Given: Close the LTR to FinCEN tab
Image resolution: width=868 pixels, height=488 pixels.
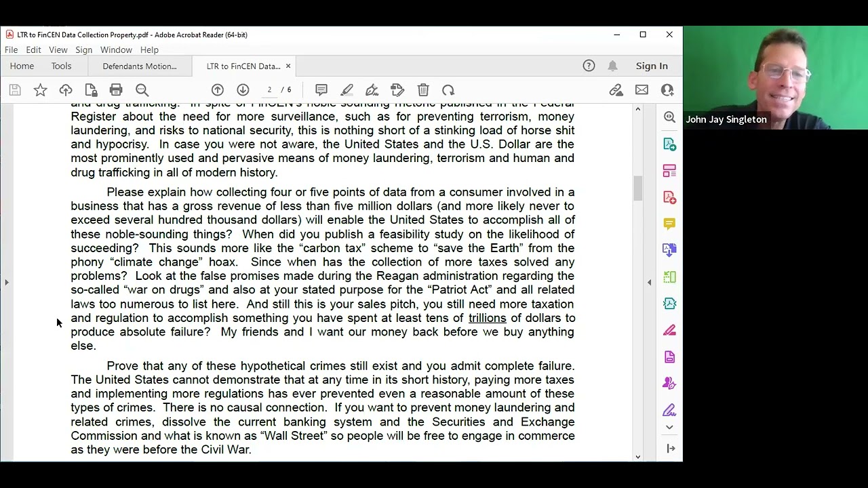Looking at the screenshot, I should [x=288, y=66].
